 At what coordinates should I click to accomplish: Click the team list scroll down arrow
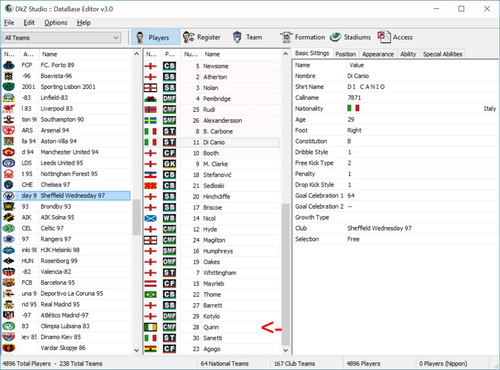coord(136,350)
